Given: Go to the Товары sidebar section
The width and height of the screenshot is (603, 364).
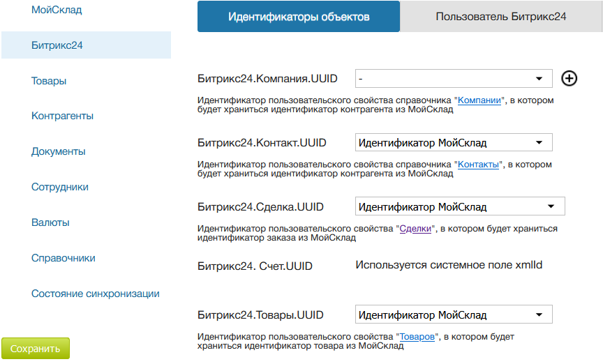Looking at the screenshot, I should [49, 81].
